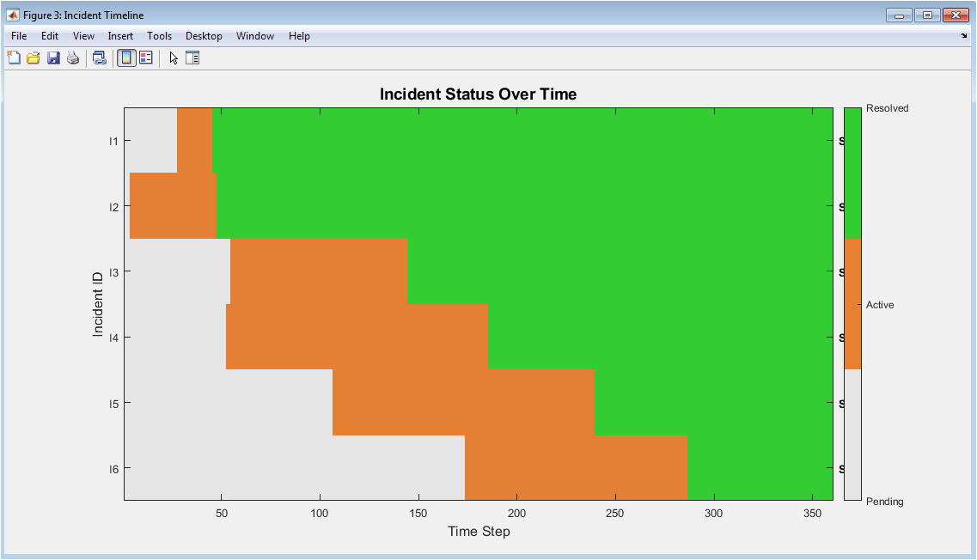
Task: Click the dock figure arrow at menu bar right
Action: coord(963,36)
